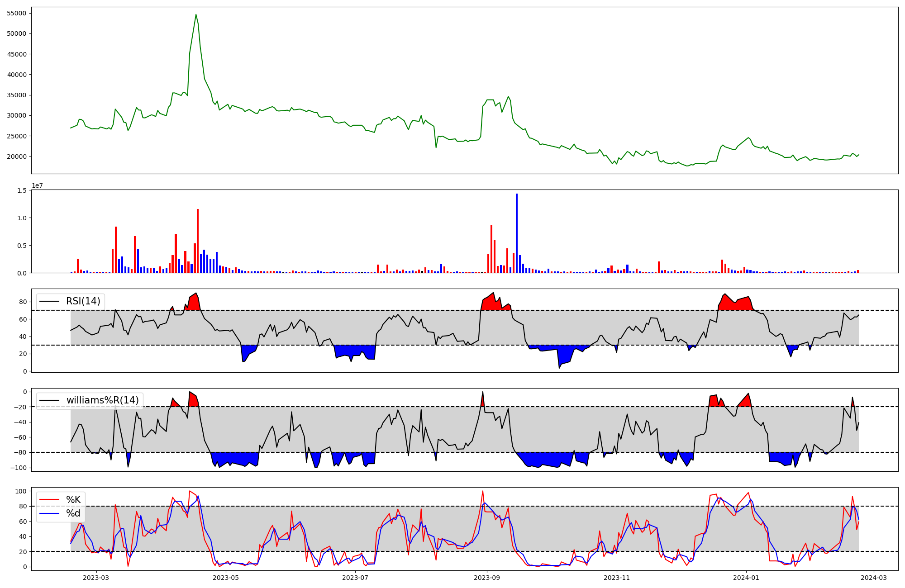Click the 2023-03 x-axis date label
905x588 pixels.
[96, 578]
